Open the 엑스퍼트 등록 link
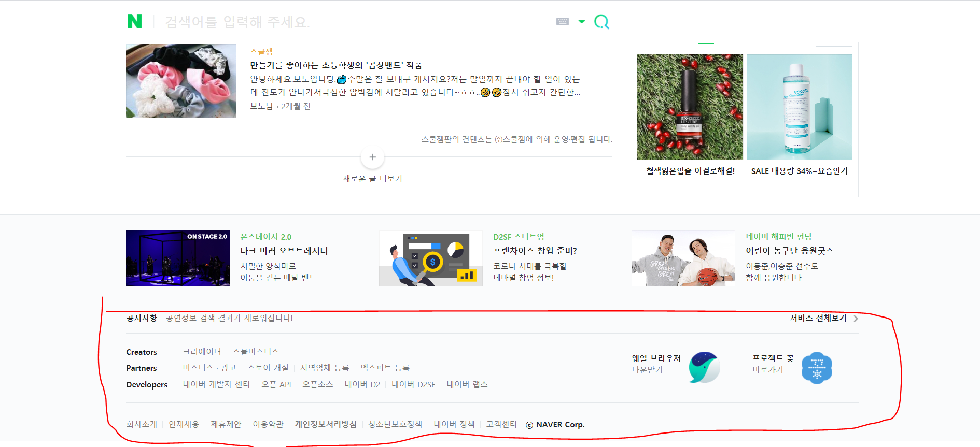This screenshot has width=980, height=447. click(385, 368)
